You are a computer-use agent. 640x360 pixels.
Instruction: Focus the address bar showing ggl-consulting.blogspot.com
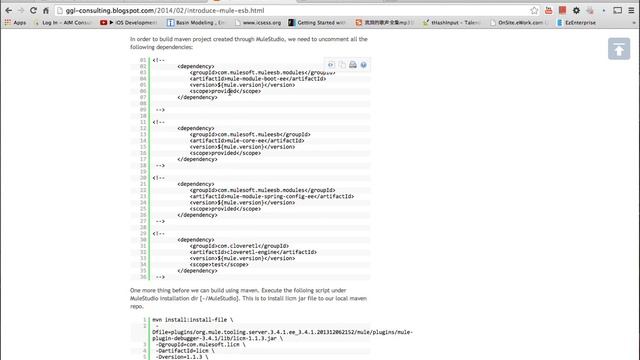coord(292,11)
